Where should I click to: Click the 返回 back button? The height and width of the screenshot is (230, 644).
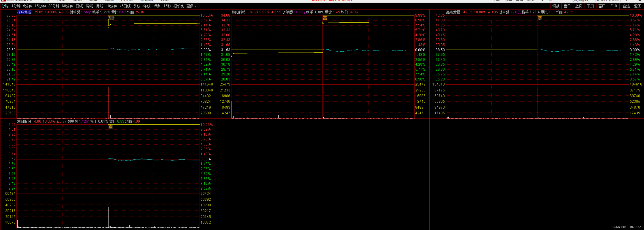[x=638, y=6]
